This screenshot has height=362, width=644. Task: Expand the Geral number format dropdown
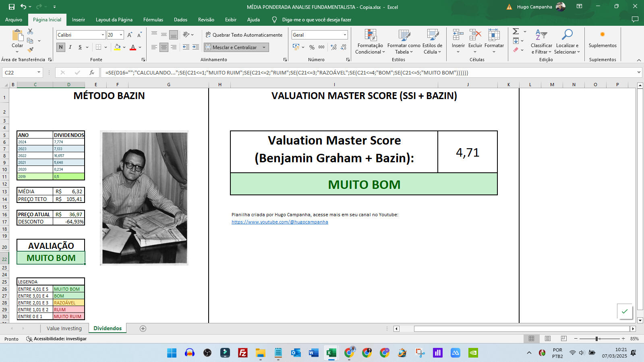tap(345, 35)
